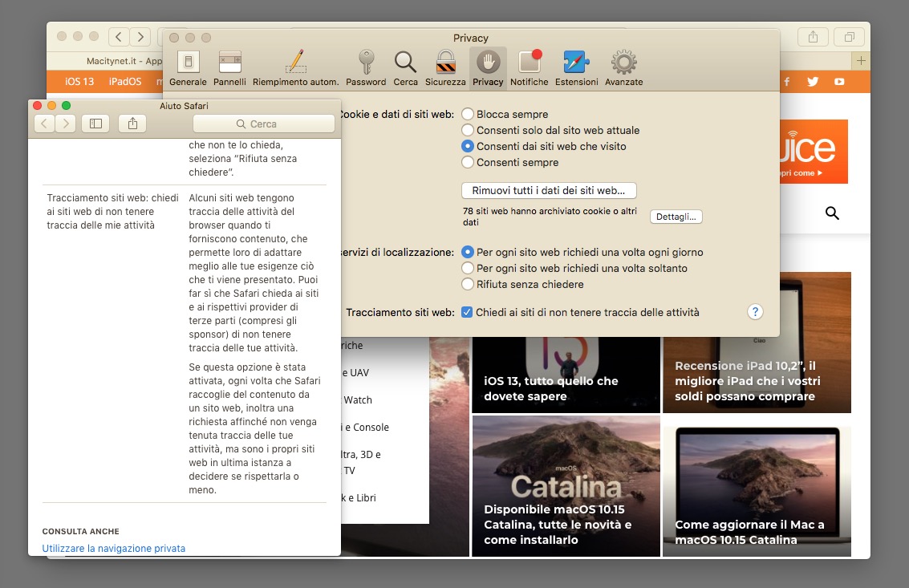Open Macitynet's Twitter icon
The width and height of the screenshot is (909, 588).
(813, 81)
